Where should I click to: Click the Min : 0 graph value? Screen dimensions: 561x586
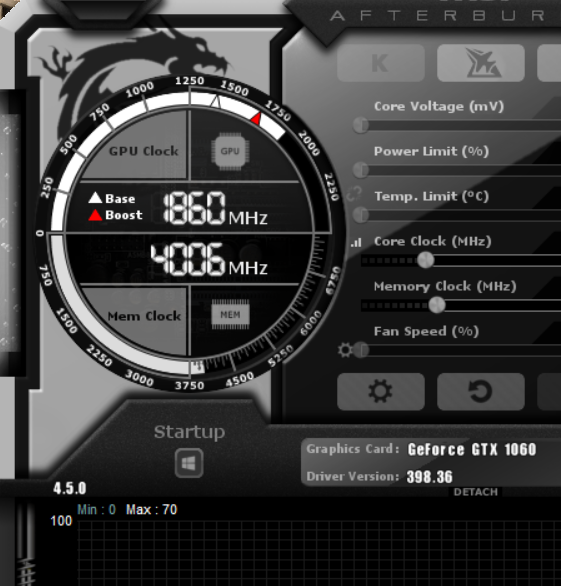click(96, 509)
